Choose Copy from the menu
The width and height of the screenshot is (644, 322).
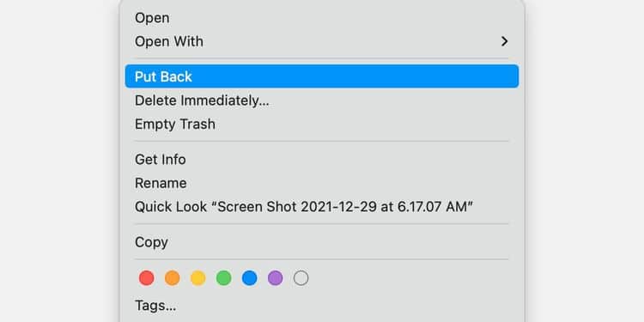(x=322, y=242)
